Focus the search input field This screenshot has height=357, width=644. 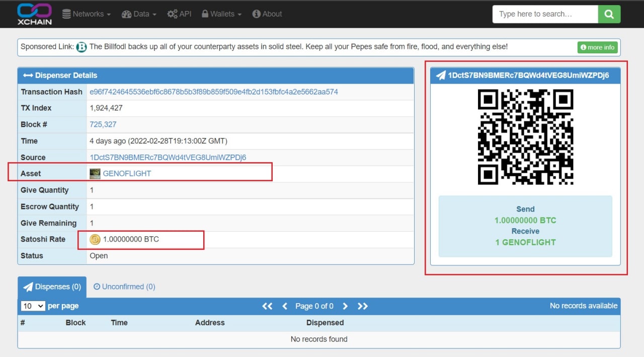[545, 14]
